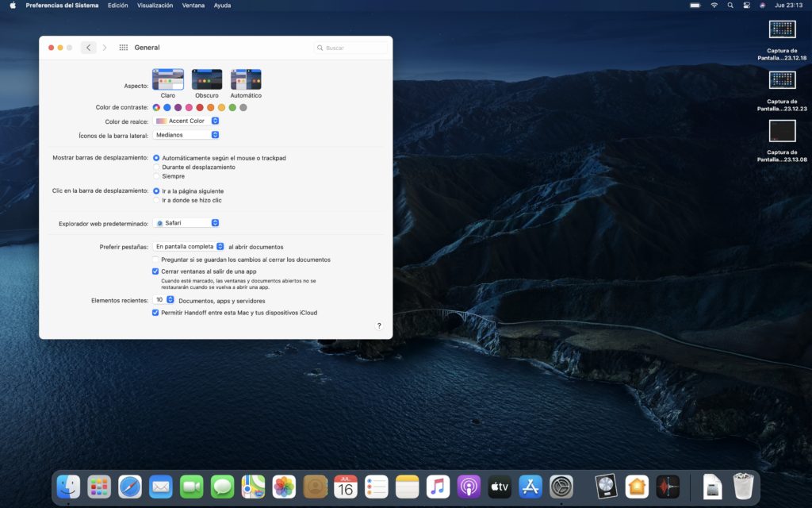Select the "Siempre" scroll bar radio option
The width and height of the screenshot is (812, 508).
pyautogui.click(x=156, y=176)
